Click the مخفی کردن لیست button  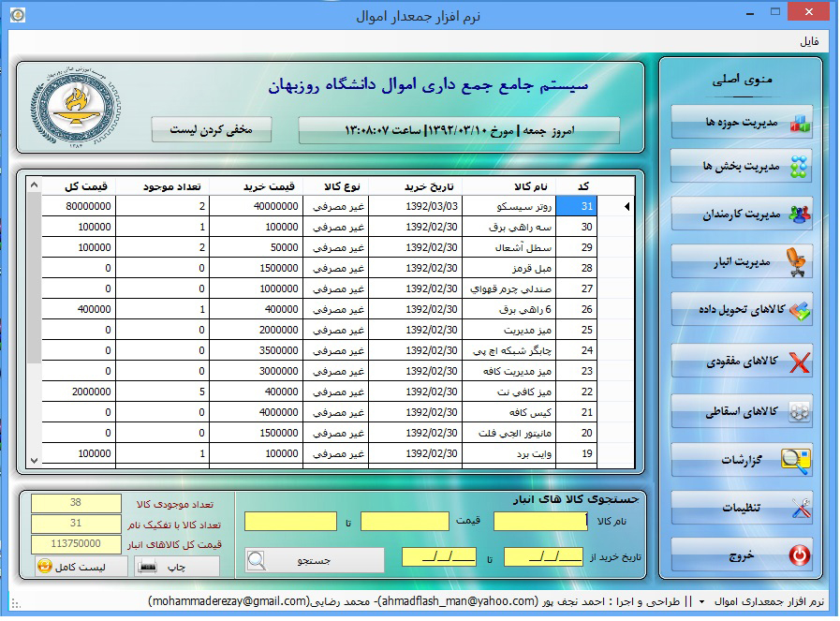point(212,129)
